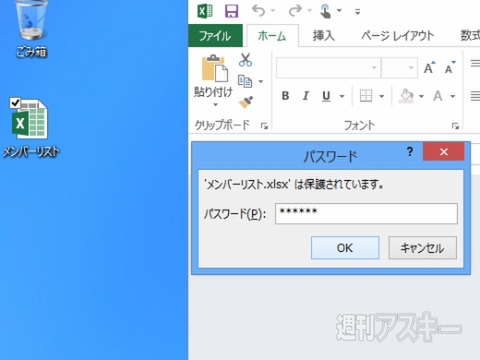Click the Excel application logo icon
This screenshot has height=360, width=480.
tap(205, 11)
